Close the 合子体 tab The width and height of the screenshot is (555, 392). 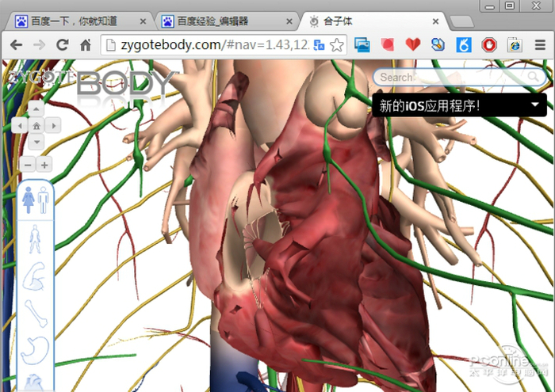(436, 21)
